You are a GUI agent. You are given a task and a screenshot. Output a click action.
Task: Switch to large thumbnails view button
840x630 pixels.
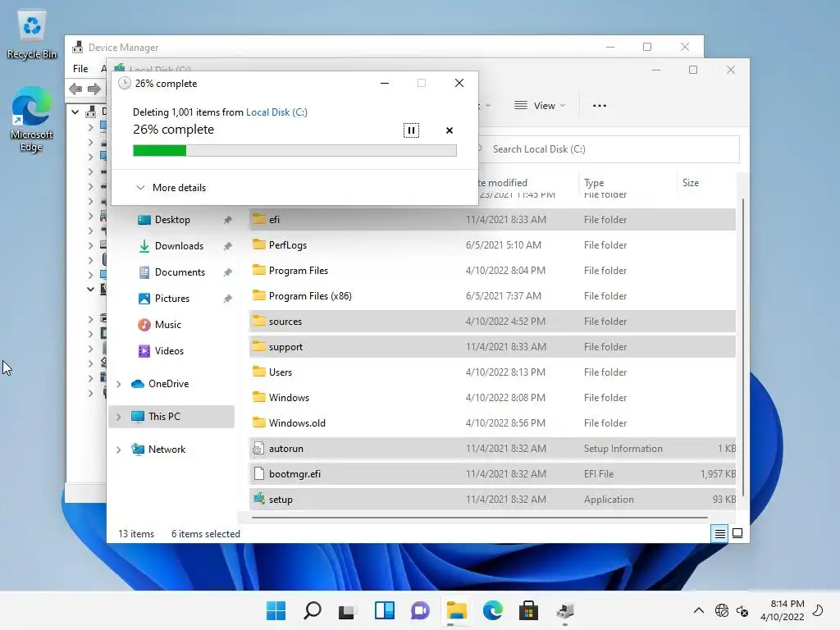coord(737,533)
